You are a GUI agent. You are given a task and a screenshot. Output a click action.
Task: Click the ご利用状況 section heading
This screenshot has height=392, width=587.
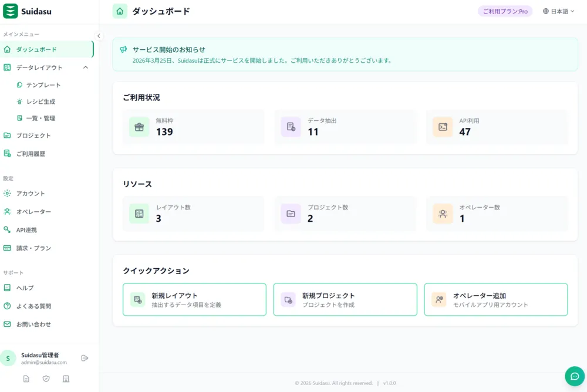141,98
